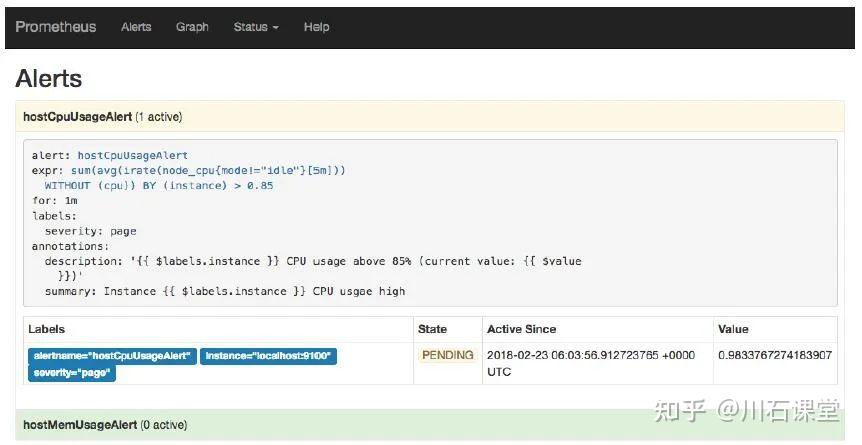Click the alertname="hostCpuUsageAlert" label badge
862x445 pixels.
tap(111, 356)
